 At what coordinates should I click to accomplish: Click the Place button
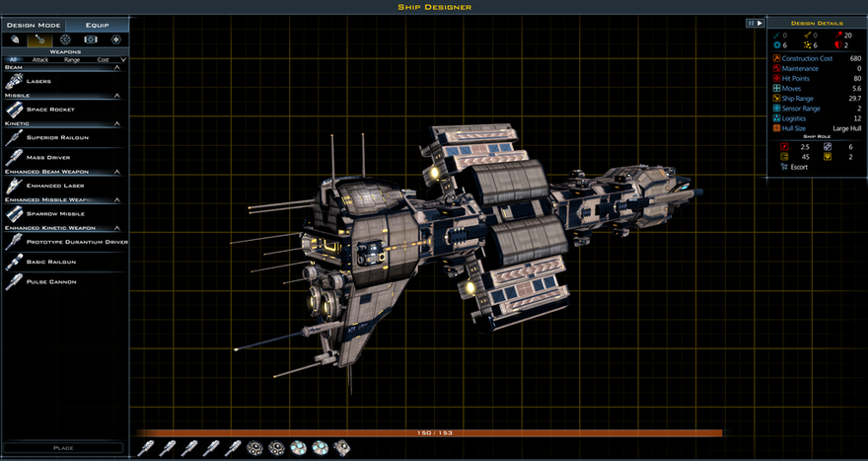pos(63,448)
